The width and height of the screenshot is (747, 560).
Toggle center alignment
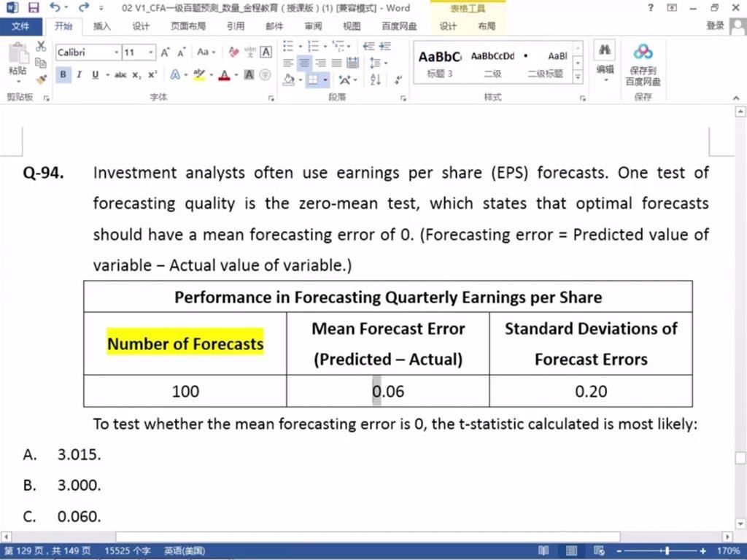pos(304,63)
